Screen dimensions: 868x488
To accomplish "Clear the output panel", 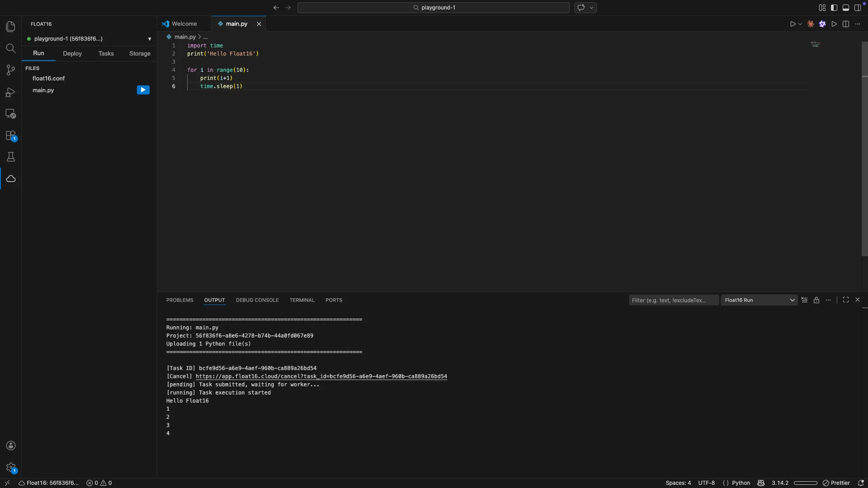I will (x=804, y=300).
